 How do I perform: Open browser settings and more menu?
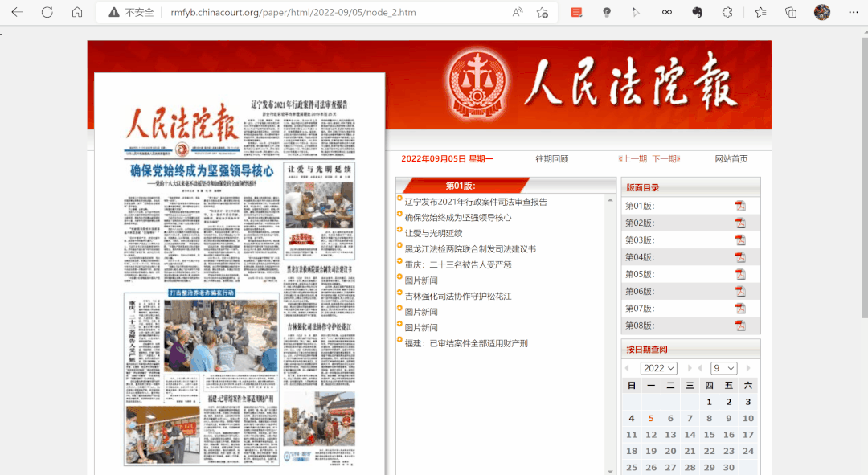click(x=853, y=12)
